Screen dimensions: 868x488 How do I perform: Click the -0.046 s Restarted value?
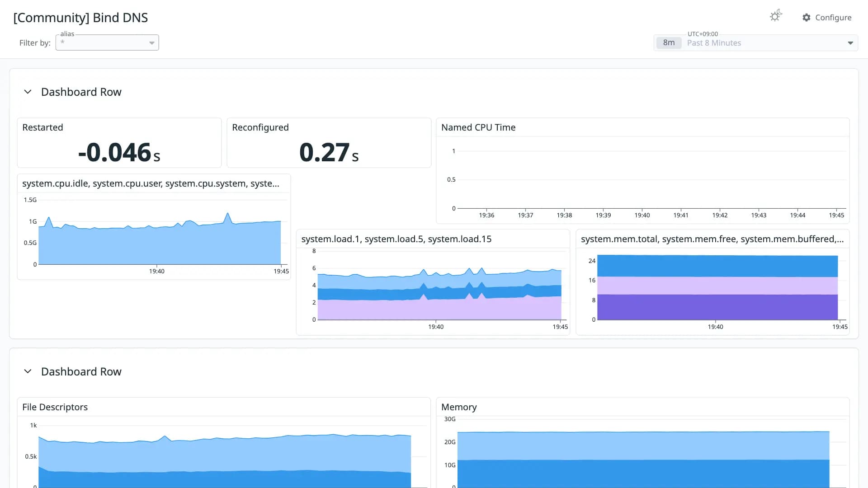[119, 152]
